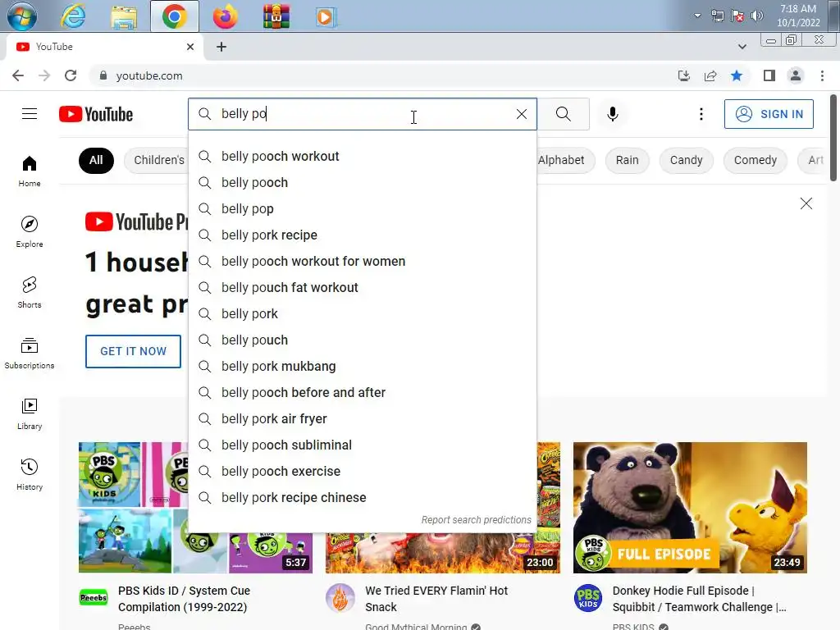Image resolution: width=840 pixels, height=630 pixels.
Task: Choose suggestion 'belly pop'
Action: [362, 209]
